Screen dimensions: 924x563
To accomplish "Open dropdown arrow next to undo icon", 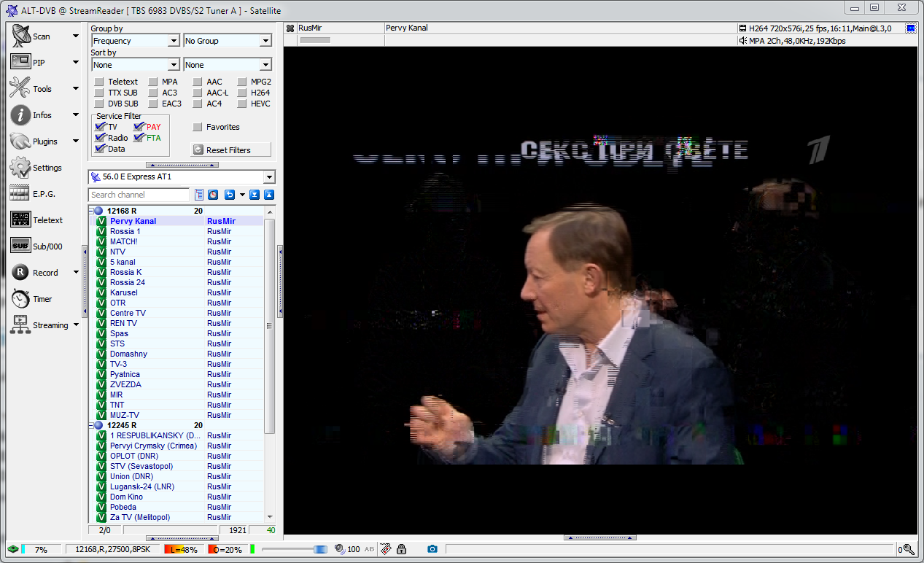I will [242, 195].
